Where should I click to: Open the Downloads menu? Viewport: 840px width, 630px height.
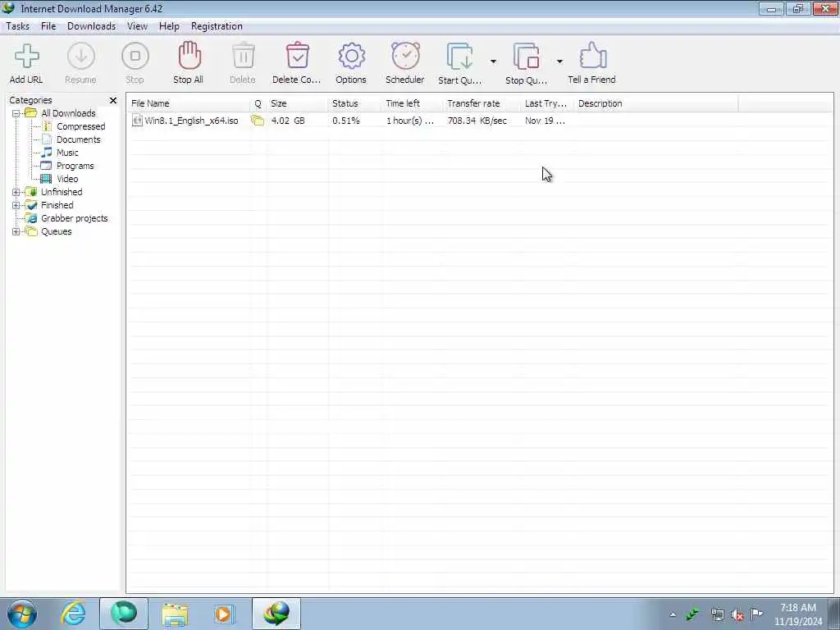92,26
